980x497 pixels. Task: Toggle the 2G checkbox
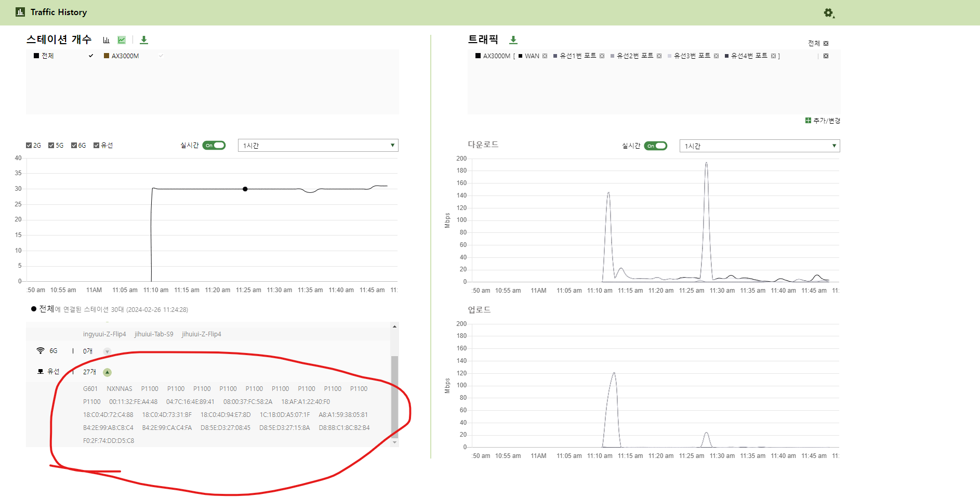coord(29,146)
